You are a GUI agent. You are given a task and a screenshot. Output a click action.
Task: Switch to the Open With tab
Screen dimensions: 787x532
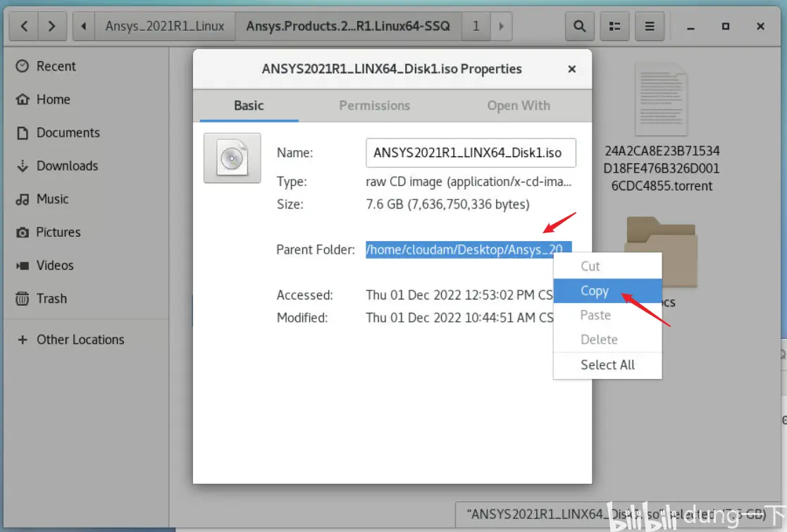[519, 106]
